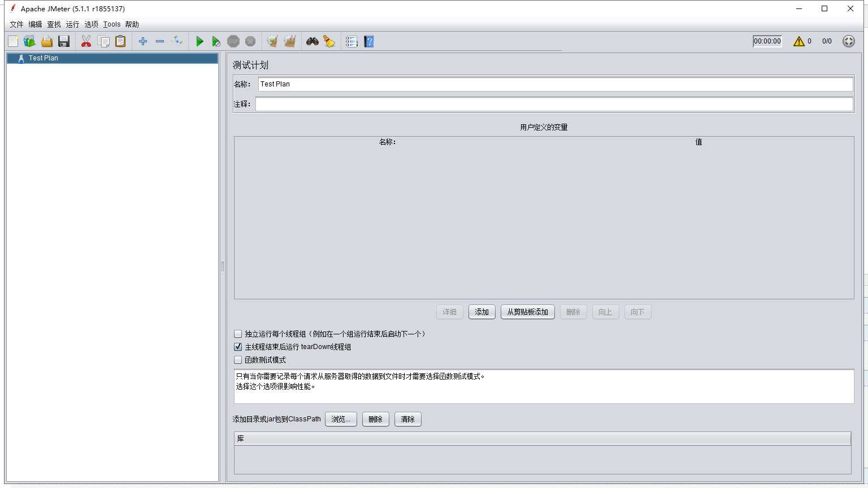This screenshot has height=488, width=868.
Task: Click the JMeter feather title icon
Action: coord(12,8)
